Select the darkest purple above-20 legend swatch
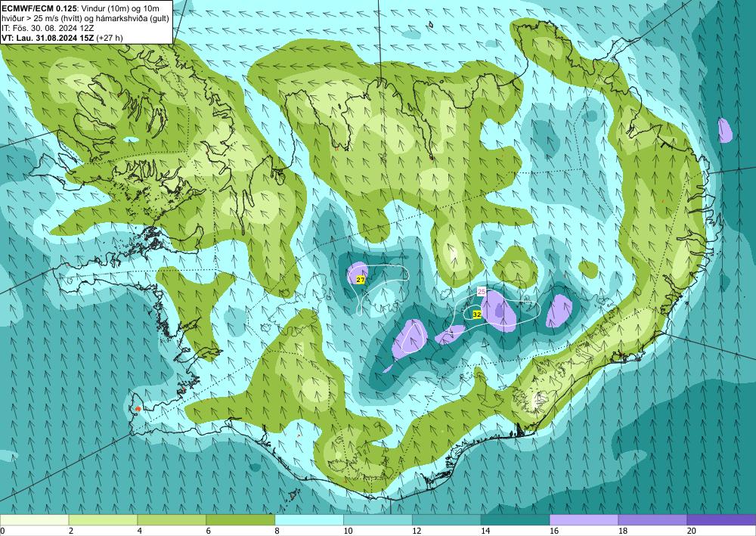This screenshot has width=756, height=536. (721, 520)
